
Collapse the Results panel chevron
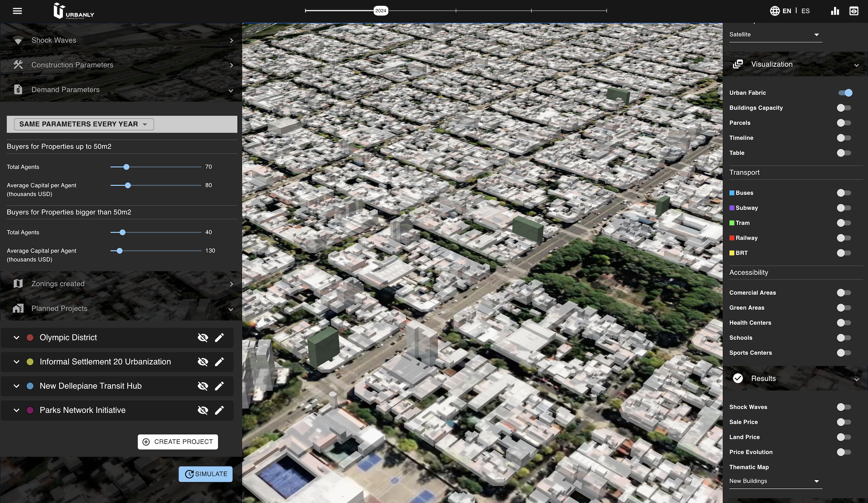click(856, 379)
